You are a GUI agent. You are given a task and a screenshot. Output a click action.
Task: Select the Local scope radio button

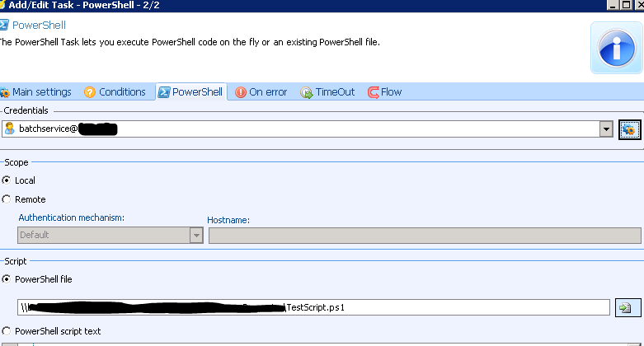(x=6, y=180)
